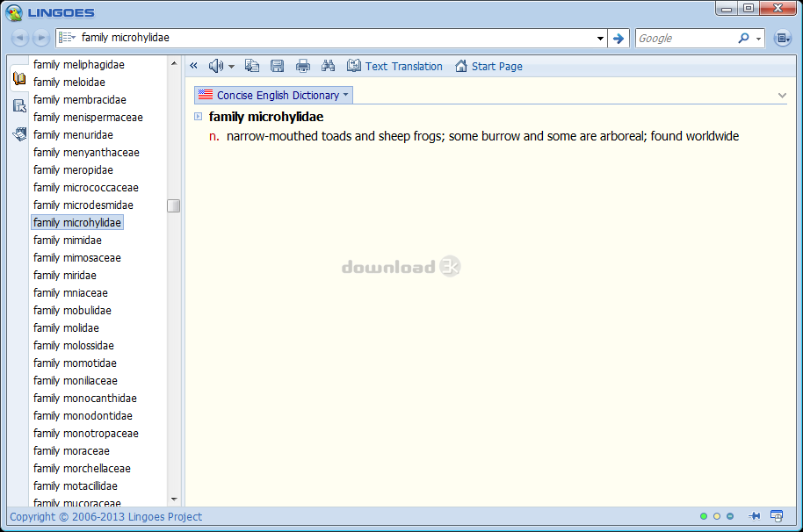
Task: Select family miridae in the list
Action: (65, 275)
